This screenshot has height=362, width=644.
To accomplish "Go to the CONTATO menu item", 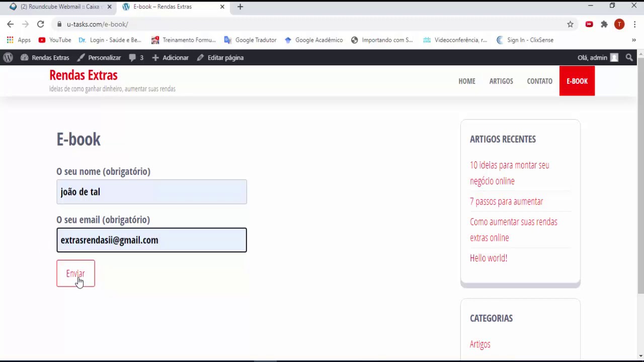I will point(539,81).
